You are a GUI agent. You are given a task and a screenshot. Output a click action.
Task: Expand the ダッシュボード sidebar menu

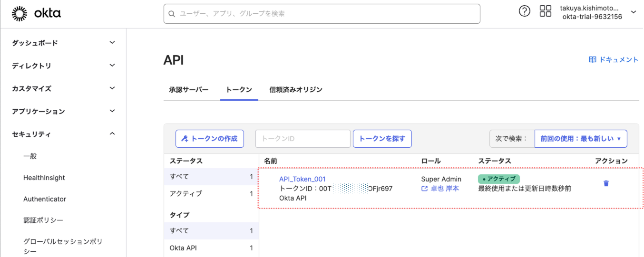112,43
